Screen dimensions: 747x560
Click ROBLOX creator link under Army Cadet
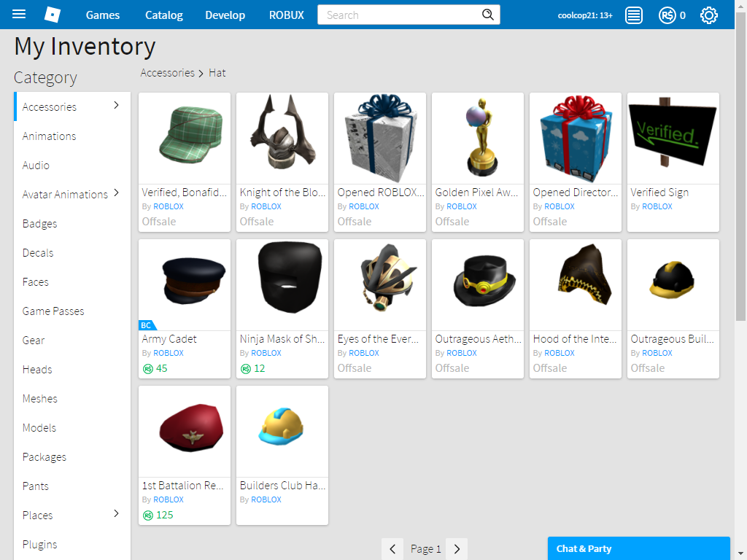(169, 354)
